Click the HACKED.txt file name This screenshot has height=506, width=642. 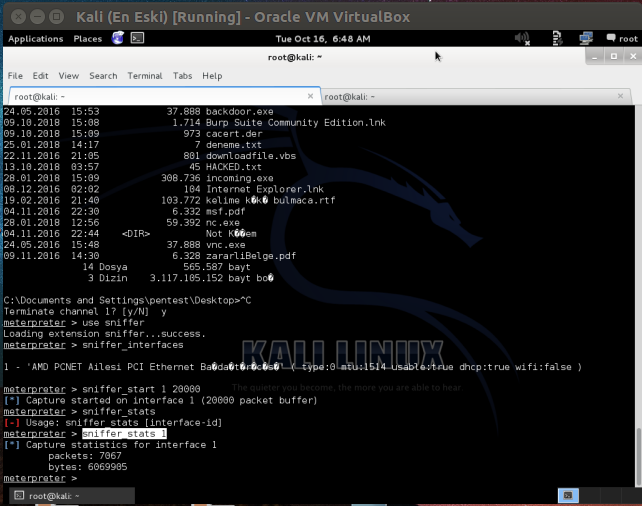coord(234,167)
